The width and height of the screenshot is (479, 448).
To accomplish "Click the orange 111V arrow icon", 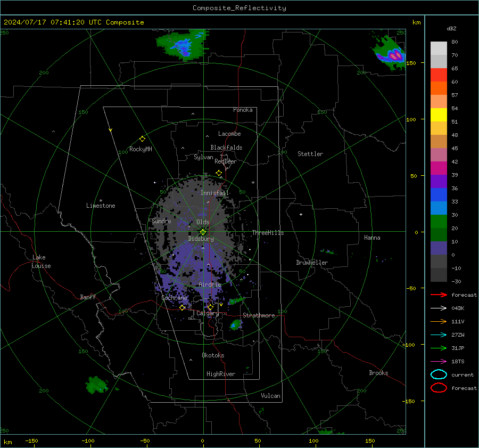I will [x=439, y=321].
